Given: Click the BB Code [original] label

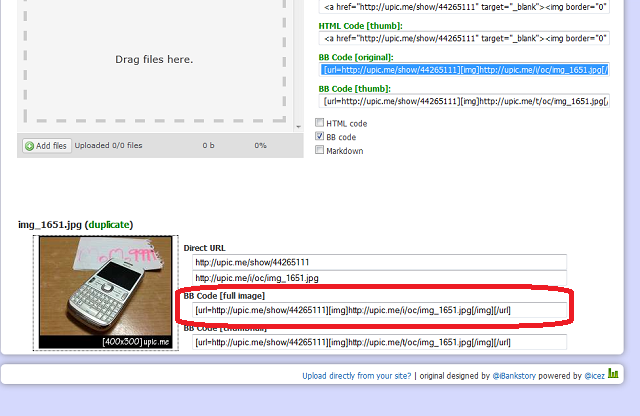Looking at the screenshot, I should pyautogui.click(x=356, y=57).
